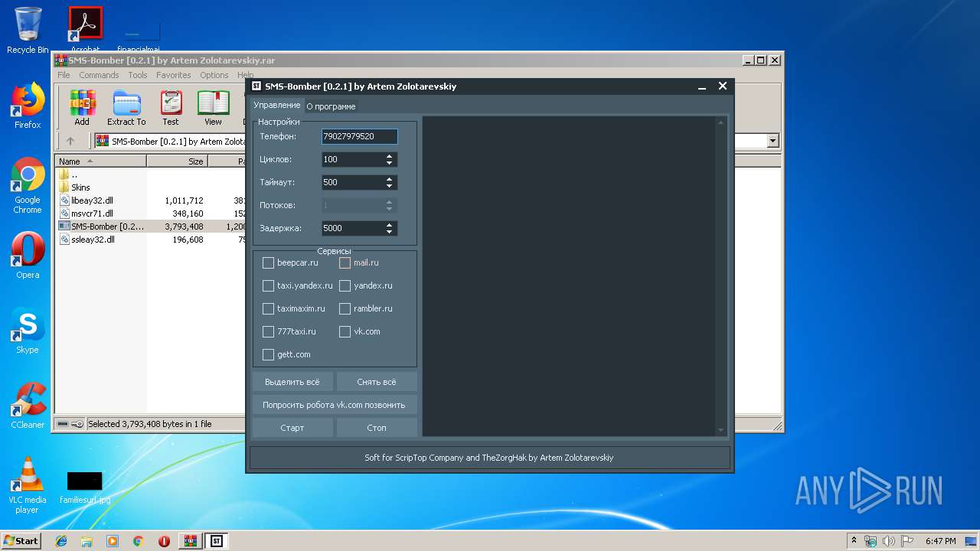The height and width of the screenshot is (551, 980).
Task: Open the Commands menu in WinRAR
Action: [99, 75]
